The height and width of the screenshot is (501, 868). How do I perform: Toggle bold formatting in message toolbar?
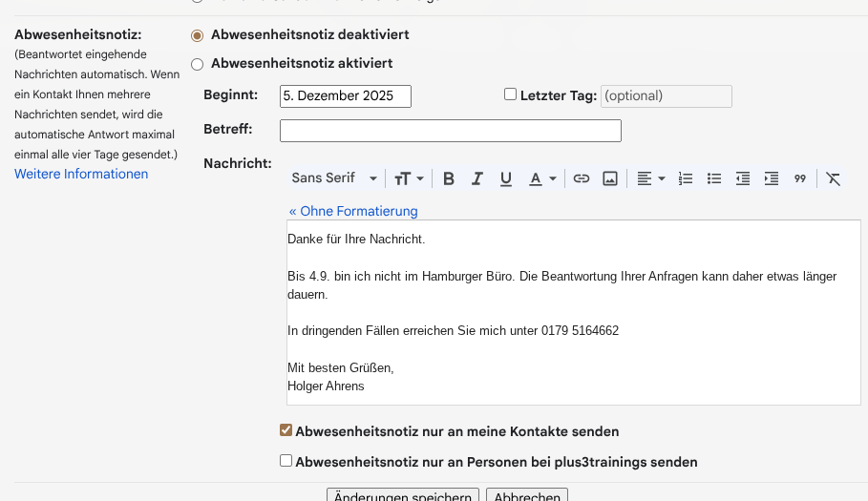[x=449, y=178]
